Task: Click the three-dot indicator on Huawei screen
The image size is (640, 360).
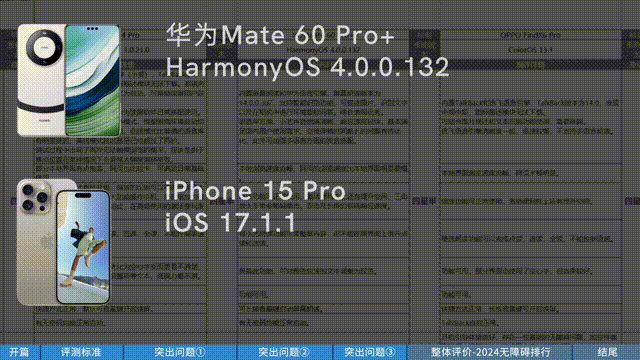Action: 92,29
